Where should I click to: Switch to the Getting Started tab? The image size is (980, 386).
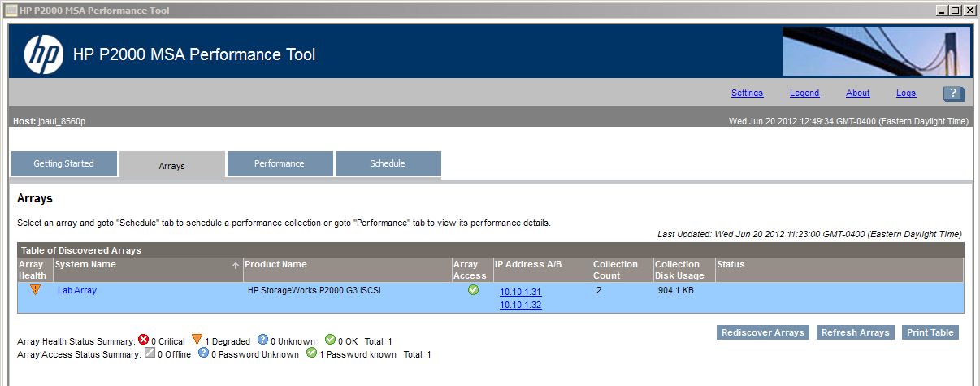(x=63, y=163)
